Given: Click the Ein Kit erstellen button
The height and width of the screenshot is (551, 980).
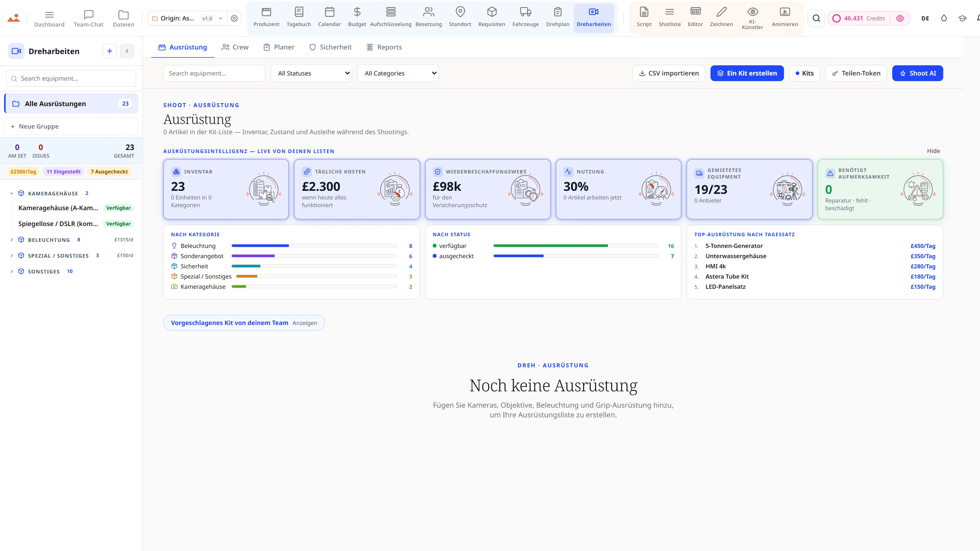Looking at the screenshot, I should click(x=747, y=73).
